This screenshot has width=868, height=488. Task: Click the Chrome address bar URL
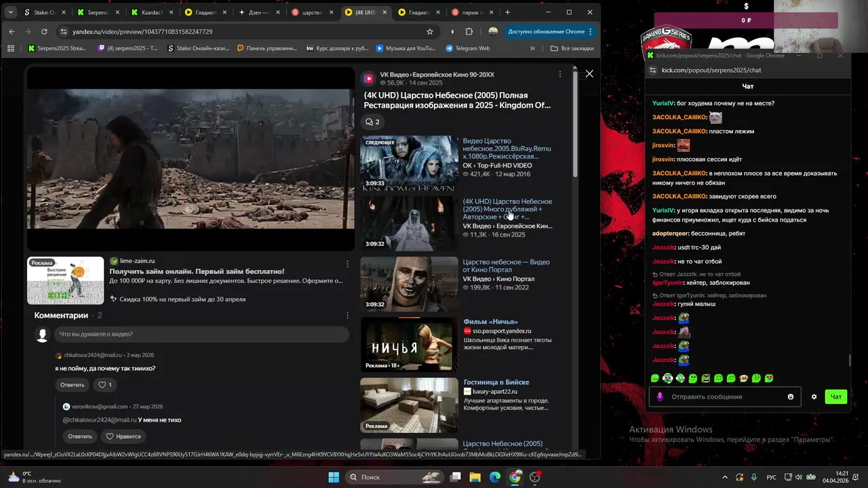[142, 32]
